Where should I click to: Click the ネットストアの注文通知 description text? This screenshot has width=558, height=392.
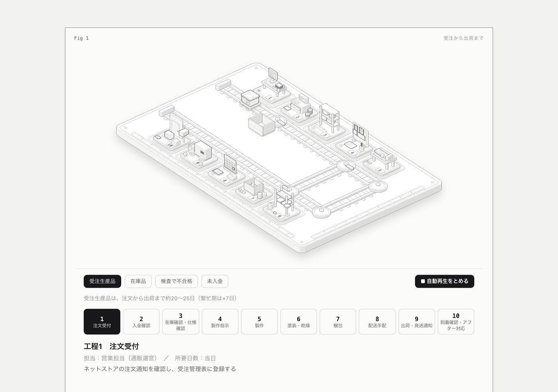160,369
